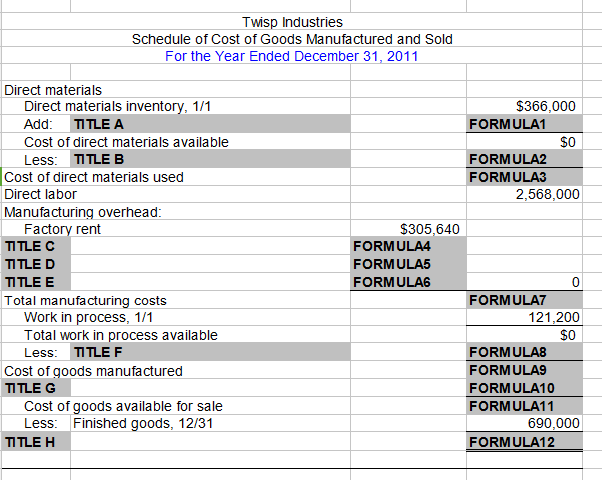Select the Cost of goods manufactured label
This screenshot has height=480, width=602.
pyautogui.click(x=93, y=371)
